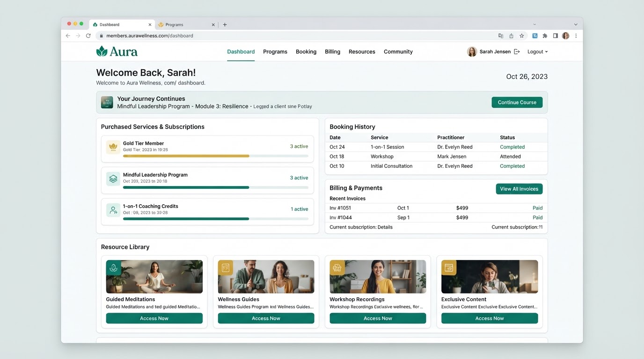Open the tab search chevron in the tab bar
This screenshot has width=644, height=359.
(576, 24)
